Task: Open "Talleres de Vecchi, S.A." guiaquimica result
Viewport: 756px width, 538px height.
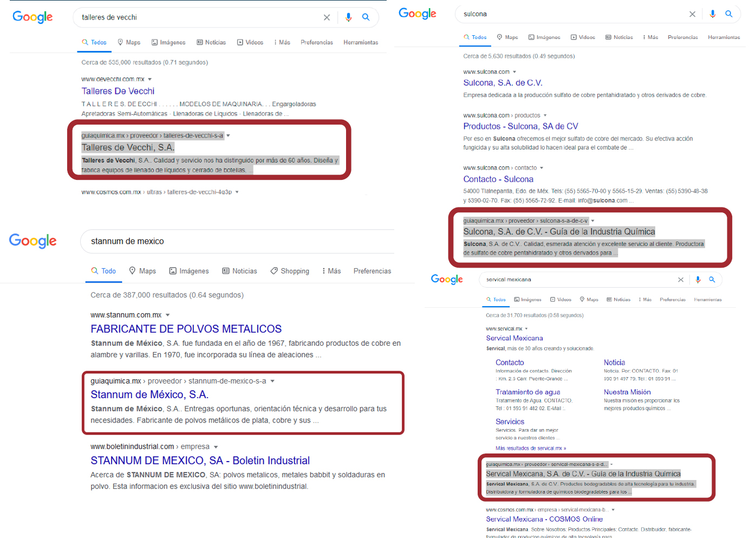Action: (x=128, y=147)
